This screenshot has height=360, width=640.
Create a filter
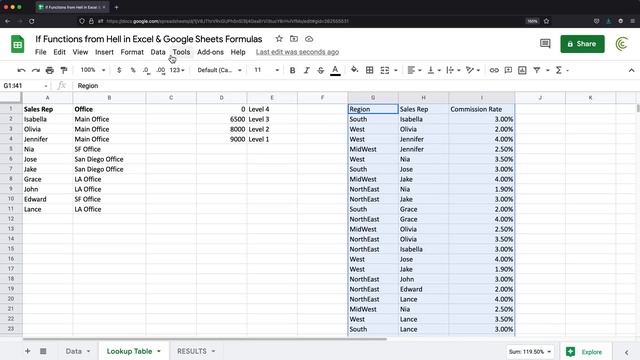pyautogui.click(x=537, y=70)
